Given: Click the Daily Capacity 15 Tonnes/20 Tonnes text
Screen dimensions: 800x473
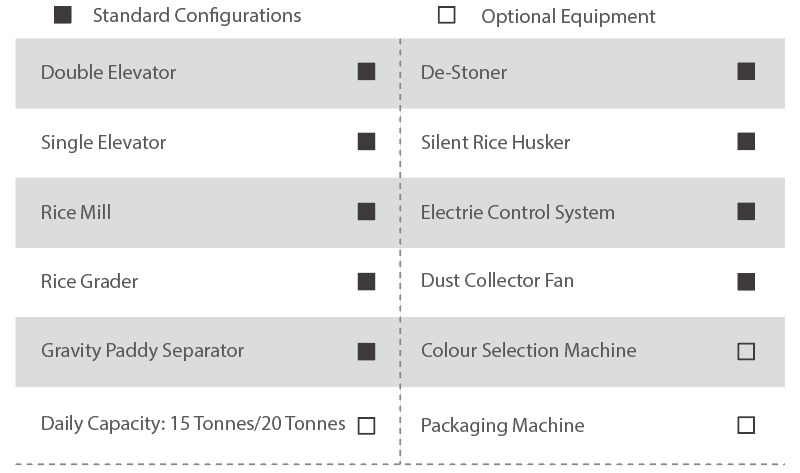Looking at the screenshot, I should (x=193, y=424).
